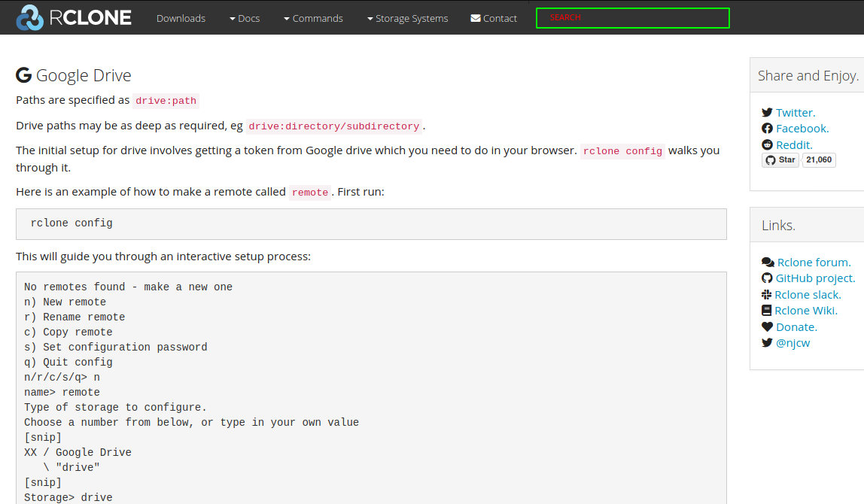Click the 'drive:path' inline code
Viewport: 864px width, 504px height.
click(x=166, y=101)
